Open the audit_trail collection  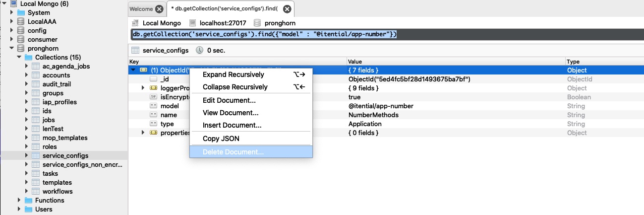[56, 84]
